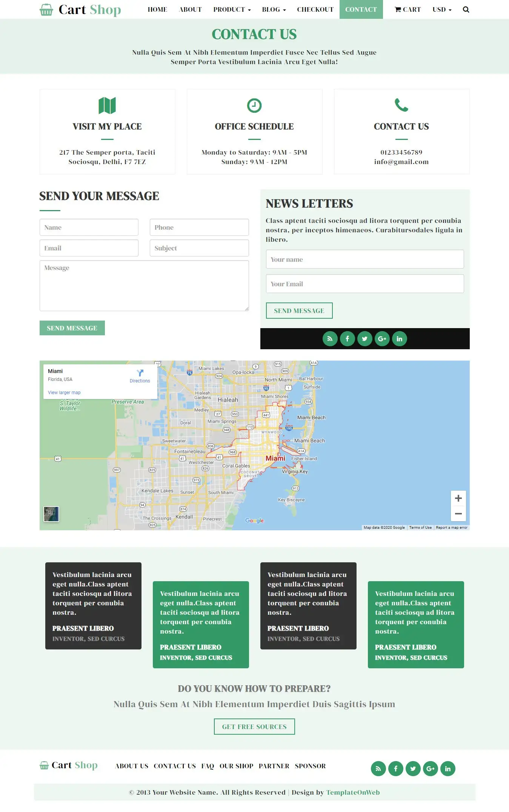The width and height of the screenshot is (509, 812).
Task: Open footer About Us link
Action: tap(132, 766)
